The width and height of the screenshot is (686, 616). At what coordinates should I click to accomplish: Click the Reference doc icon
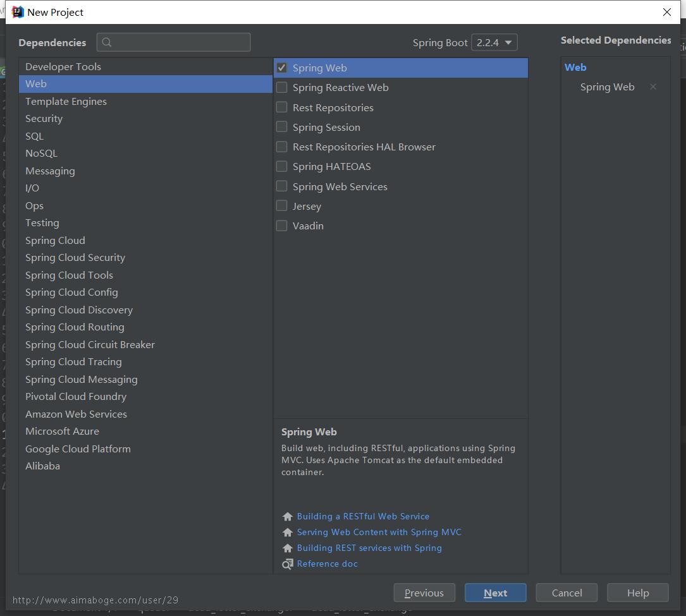click(288, 564)
